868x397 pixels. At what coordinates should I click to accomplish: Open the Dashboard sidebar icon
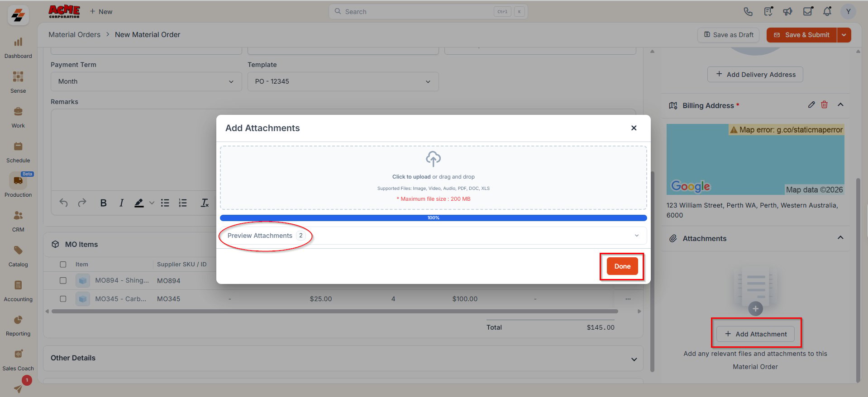pos(18,47)
